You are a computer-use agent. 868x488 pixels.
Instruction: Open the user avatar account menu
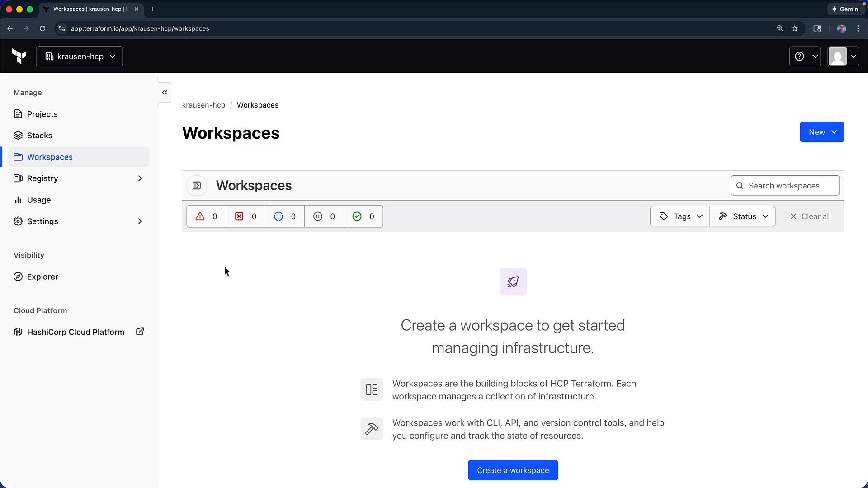click(x=843, y=56)
